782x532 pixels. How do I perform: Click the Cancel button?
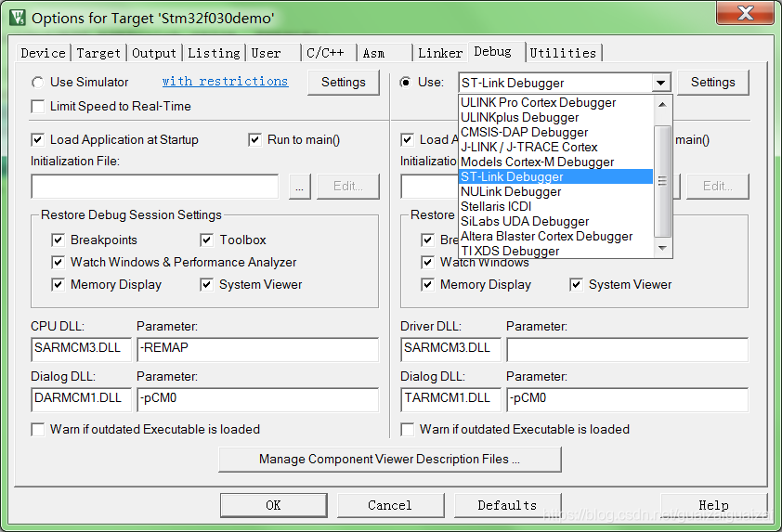coord(390,505)
